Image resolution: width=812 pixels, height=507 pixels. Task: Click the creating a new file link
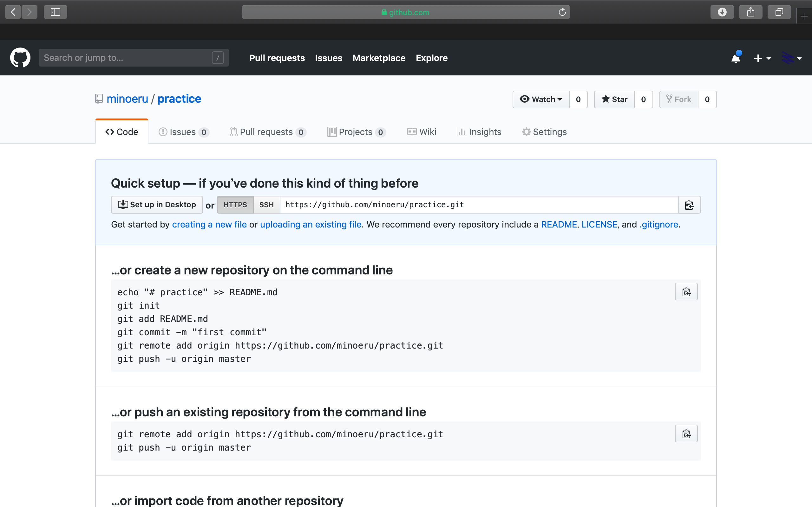click(x=209, y=224)
